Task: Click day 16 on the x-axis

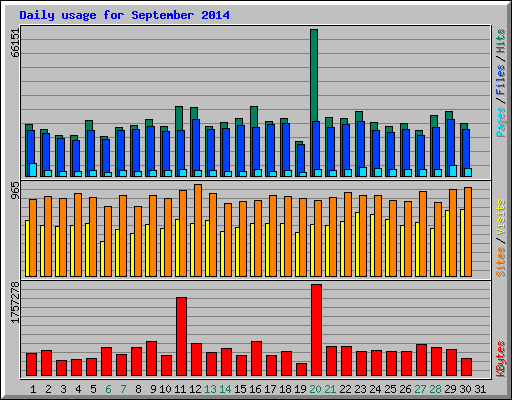Action: click(255, 389)
